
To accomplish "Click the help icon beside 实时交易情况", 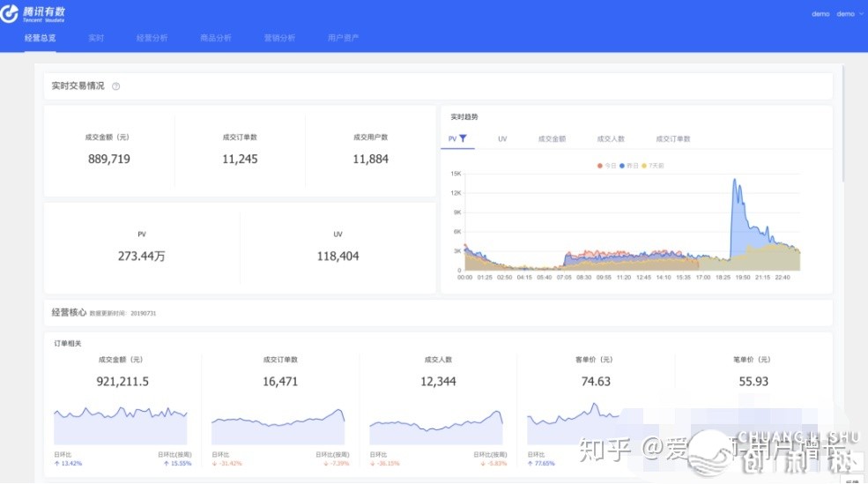I will pos(115,86).
